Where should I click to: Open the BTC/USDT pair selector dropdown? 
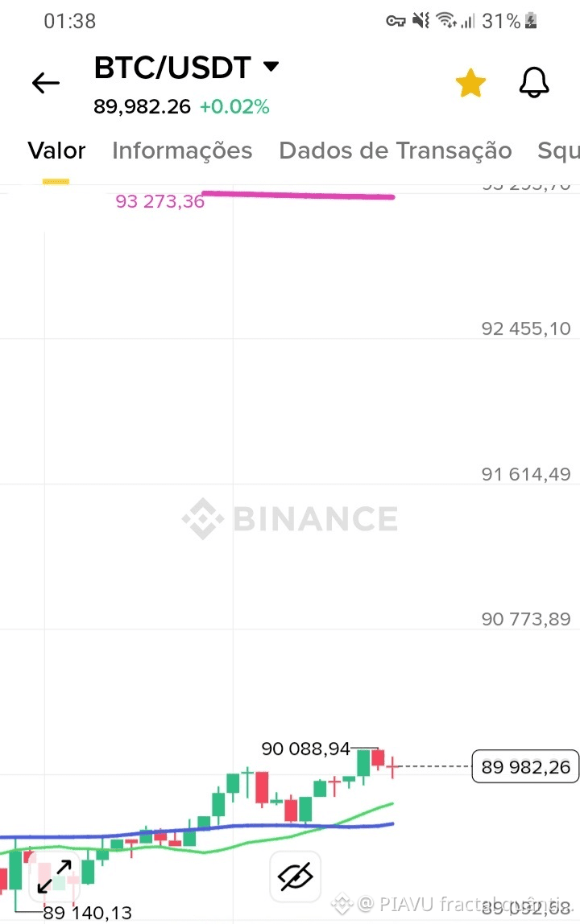tap(271, 67)
